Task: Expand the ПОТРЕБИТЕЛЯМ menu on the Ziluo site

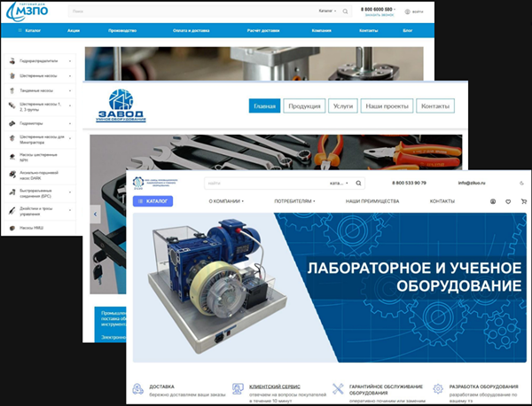Action: [294, 201]
